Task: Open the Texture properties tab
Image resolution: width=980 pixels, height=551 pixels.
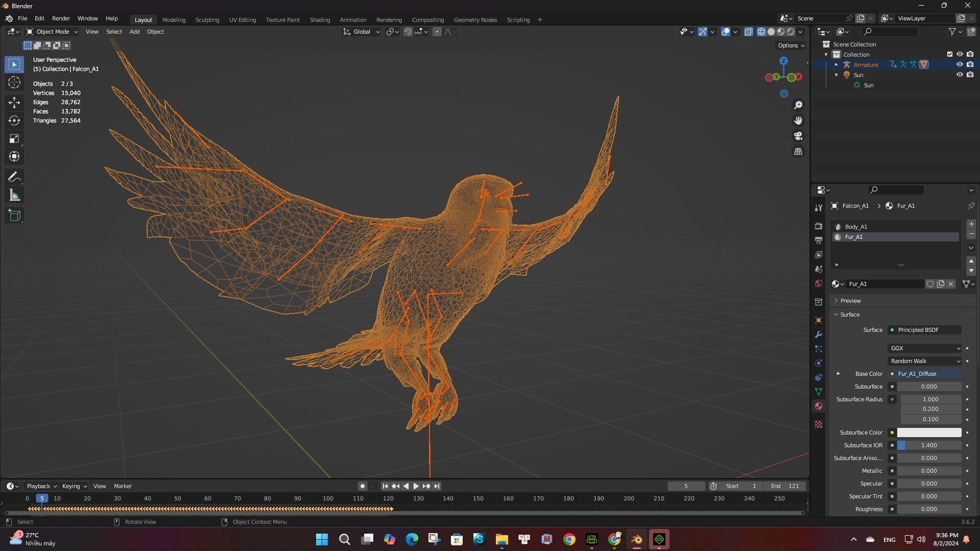Action: 819,424
